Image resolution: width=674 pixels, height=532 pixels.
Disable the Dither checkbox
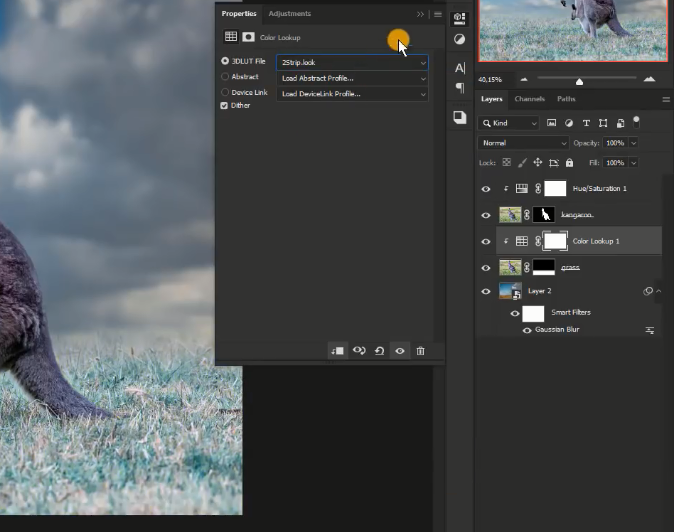coord(224,105)
